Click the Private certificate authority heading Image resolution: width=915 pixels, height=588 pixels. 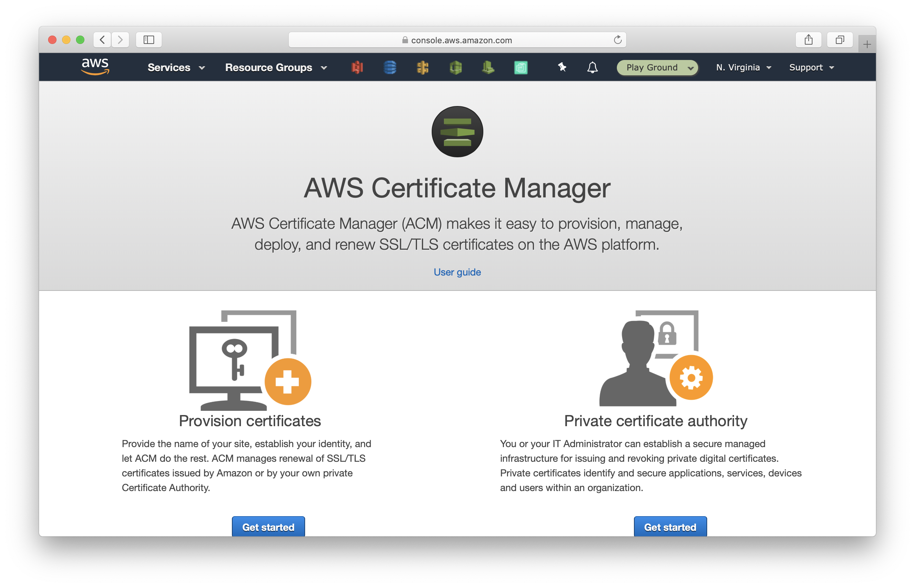click(656, 421)
